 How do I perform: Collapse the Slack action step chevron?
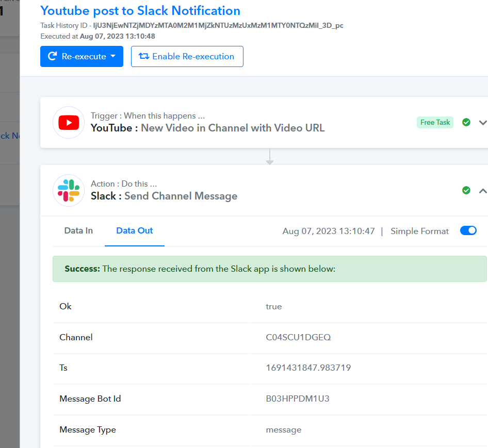(482, 191)
